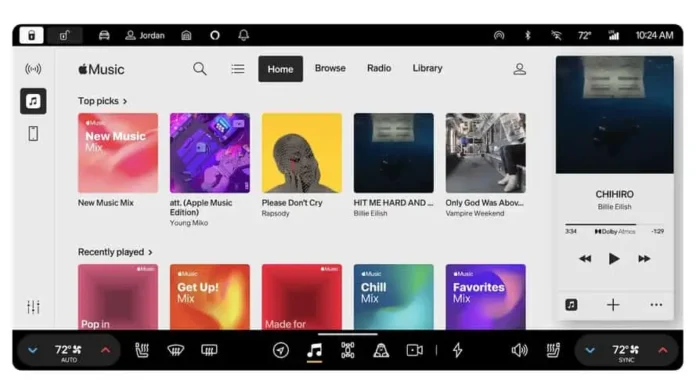Tap the lock icon in status bar
The image size is (696, 391).
coord(32,36)
